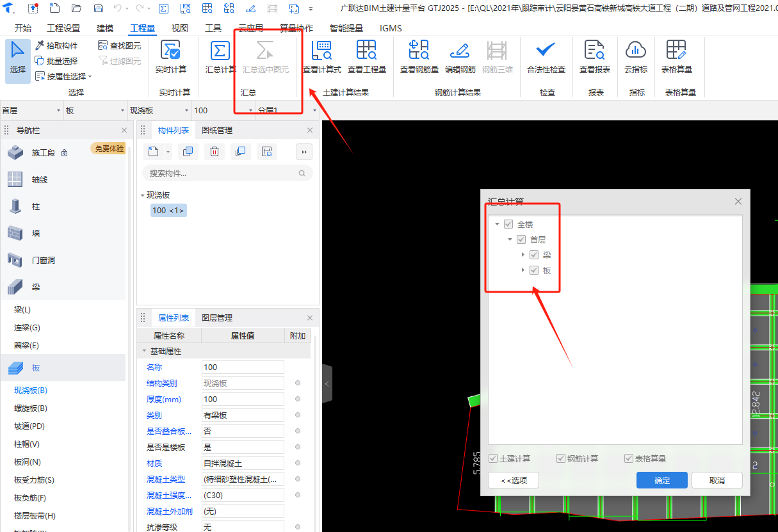Viewport: 778px width, 532px height.
Task: Switch to the 图层管理 tab
Action: (217, 318)
